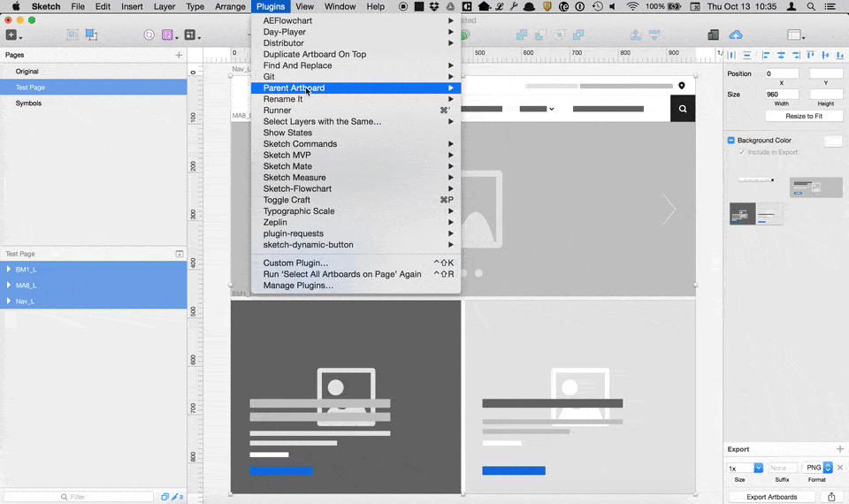Click the Align Vertical Middle icon
The width and height of the screenshot is (849, 504).
(x=825, y=55)
